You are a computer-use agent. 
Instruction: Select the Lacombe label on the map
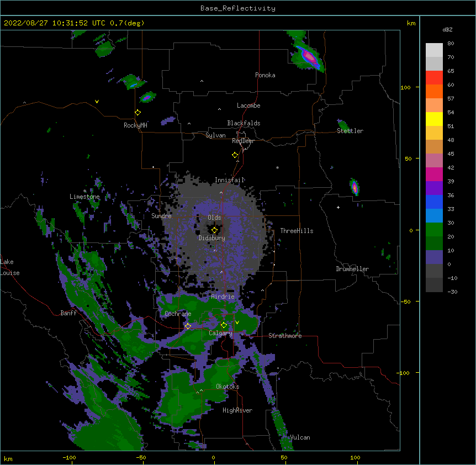click(x=248, y=105)
